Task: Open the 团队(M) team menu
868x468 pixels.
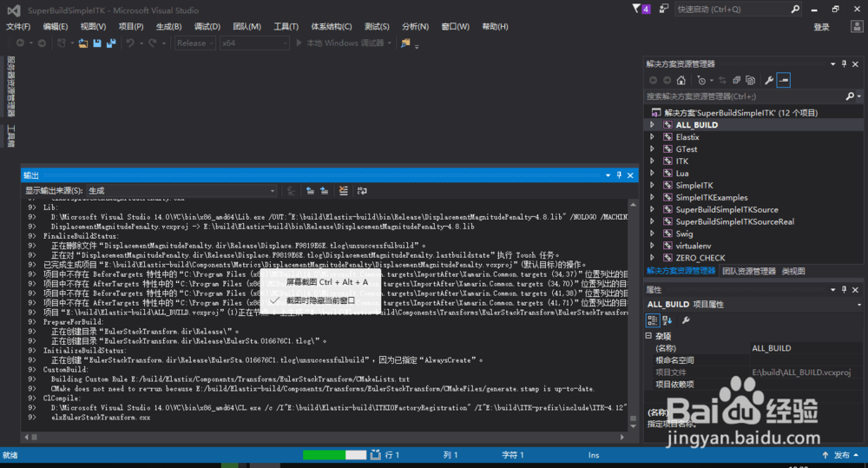Action: 247,27
